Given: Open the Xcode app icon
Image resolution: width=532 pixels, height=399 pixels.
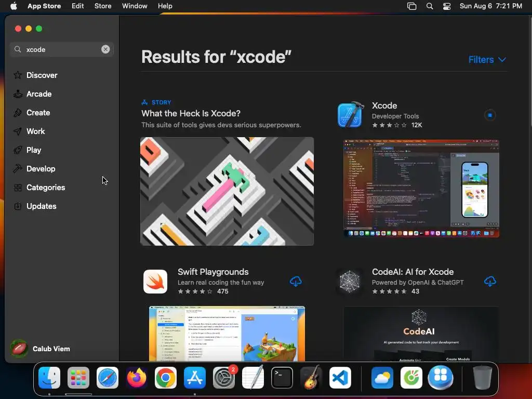Looking at the screenshot, I should 350,115.
